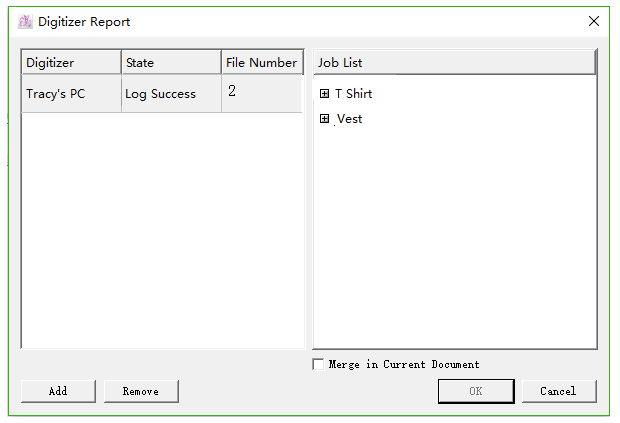Close the Digitizer Report dialog
Viewport: 620px width, 423px height.
click(594, 21)
